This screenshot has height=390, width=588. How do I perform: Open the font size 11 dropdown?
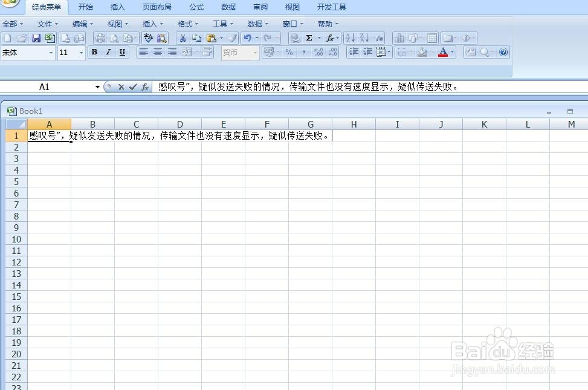(80, 53)
